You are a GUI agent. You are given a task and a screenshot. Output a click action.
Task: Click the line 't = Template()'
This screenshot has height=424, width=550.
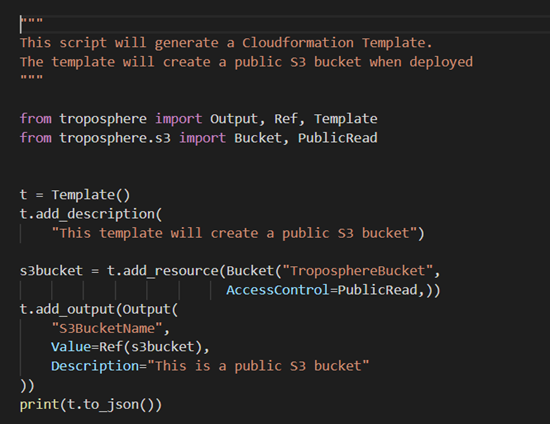75,195
